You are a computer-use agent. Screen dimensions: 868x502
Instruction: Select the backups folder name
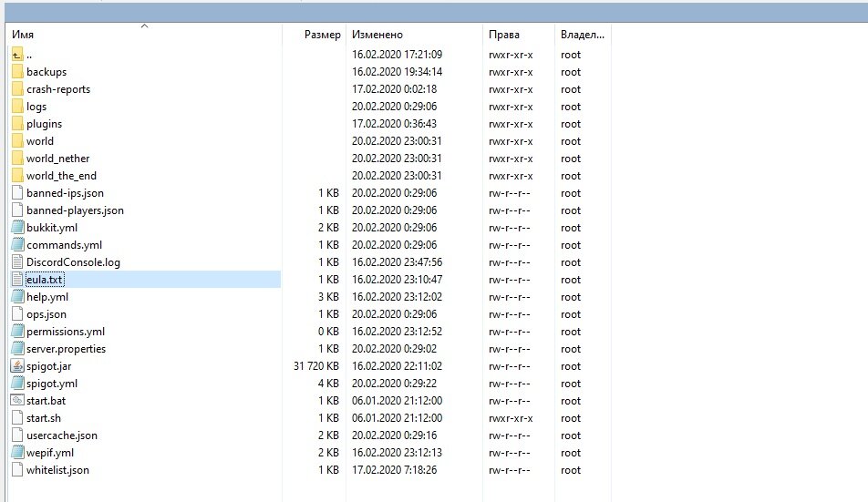coord(46,72)
